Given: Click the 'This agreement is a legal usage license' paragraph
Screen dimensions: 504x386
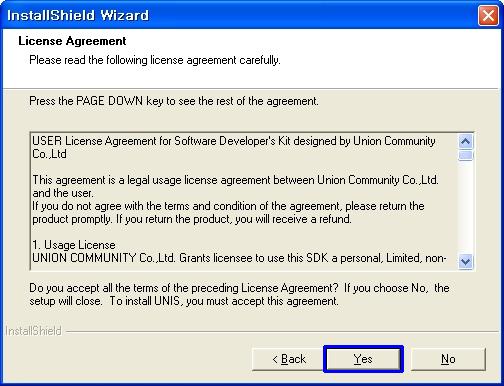Looking at the screenshot, I should (235, 186).
